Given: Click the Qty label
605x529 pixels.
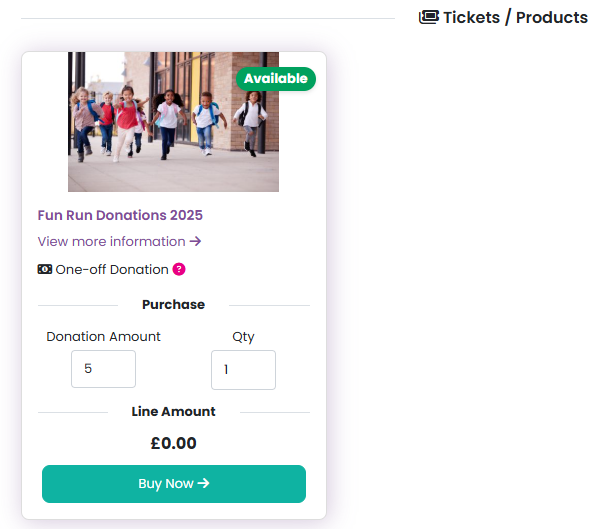Looking at the screenshot, I should pyautogui.click(x=243, y=337).
